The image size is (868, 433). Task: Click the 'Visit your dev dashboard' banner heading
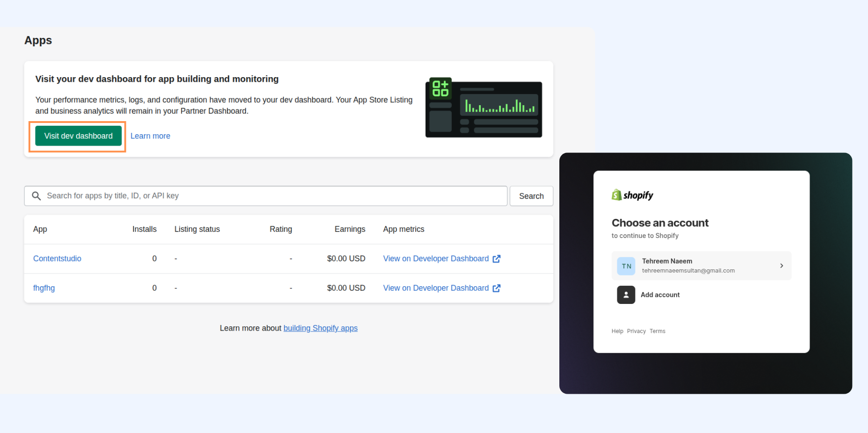pyautogui.click(x=157, y=79)
